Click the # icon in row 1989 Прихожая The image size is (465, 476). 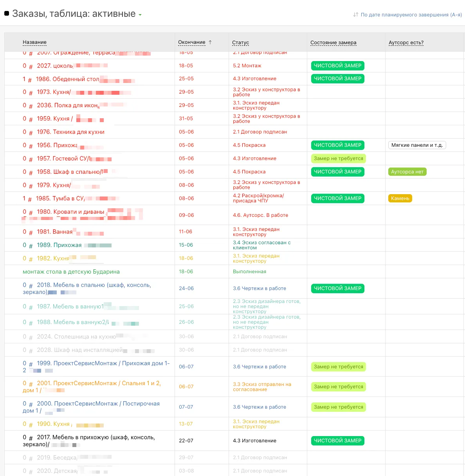coord(31,246)
